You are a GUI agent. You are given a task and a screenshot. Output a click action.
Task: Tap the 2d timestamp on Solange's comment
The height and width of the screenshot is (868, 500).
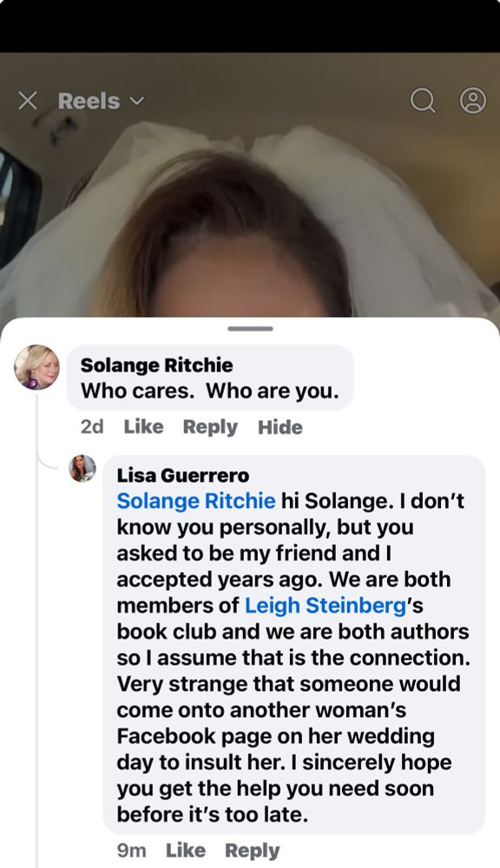(x=92, y=427)
